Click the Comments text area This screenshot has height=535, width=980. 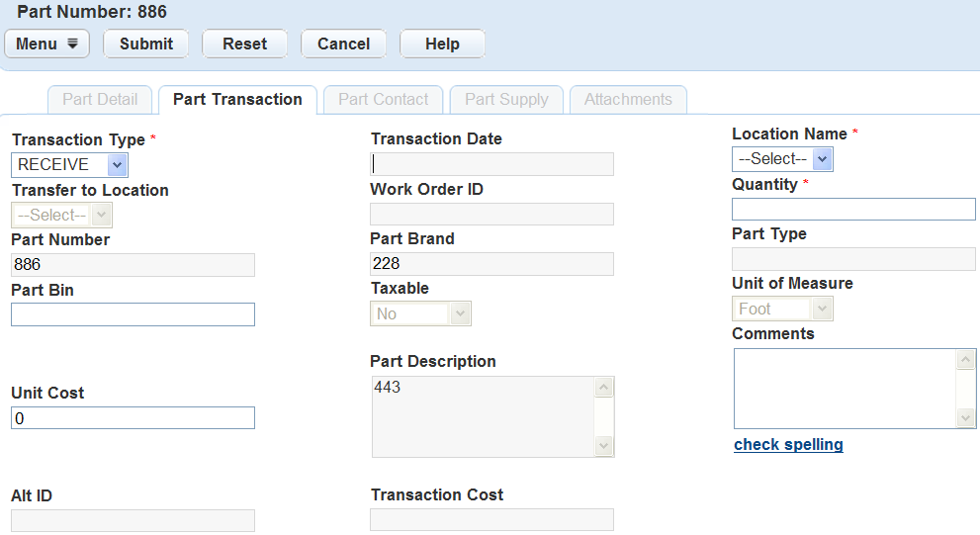point(846,389)
